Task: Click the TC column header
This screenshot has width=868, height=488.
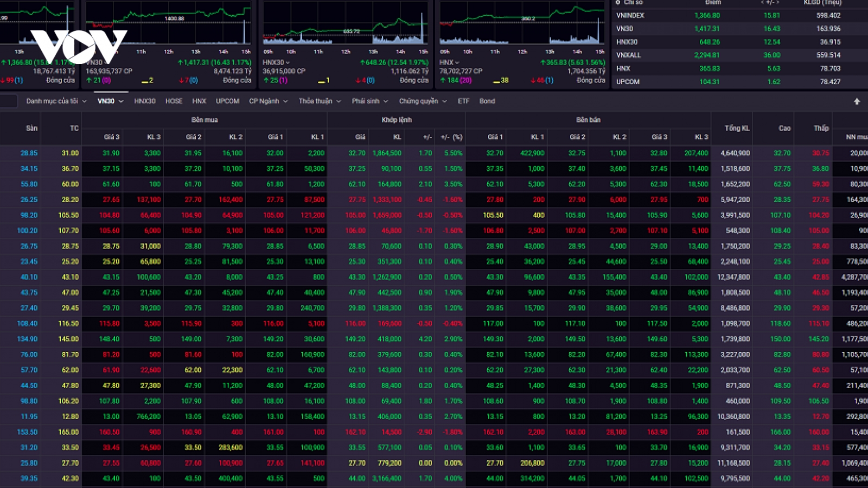Action: (74, 129)
